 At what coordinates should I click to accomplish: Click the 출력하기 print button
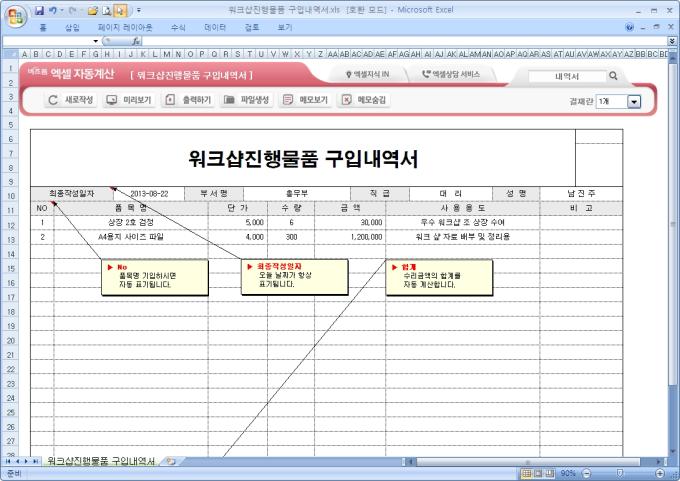coord(188,100)
